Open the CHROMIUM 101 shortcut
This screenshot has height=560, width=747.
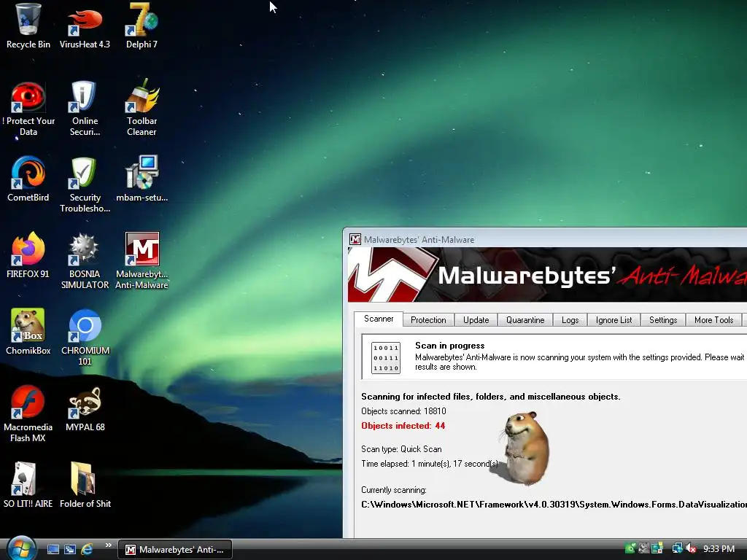coord(85,337)
